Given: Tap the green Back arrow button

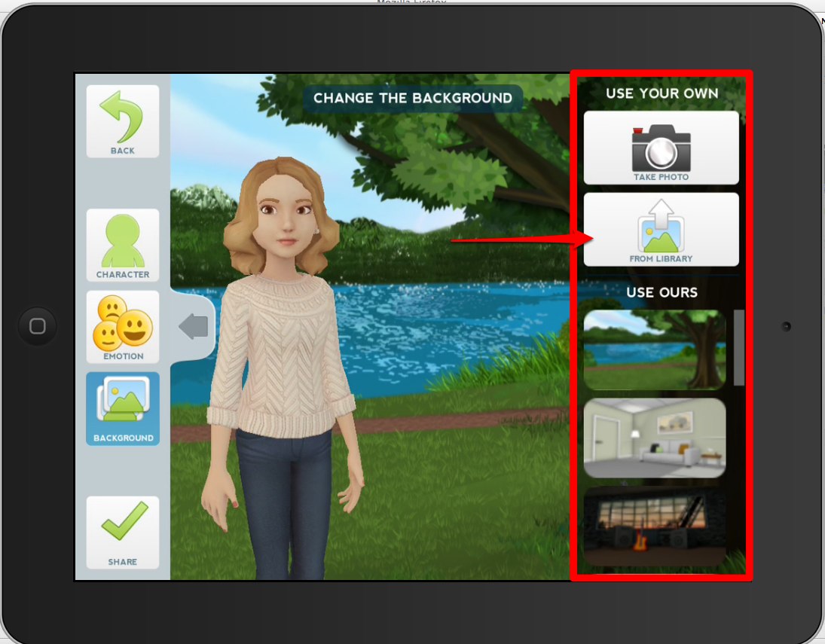Looking at the screenshot, I should (123, 121).
